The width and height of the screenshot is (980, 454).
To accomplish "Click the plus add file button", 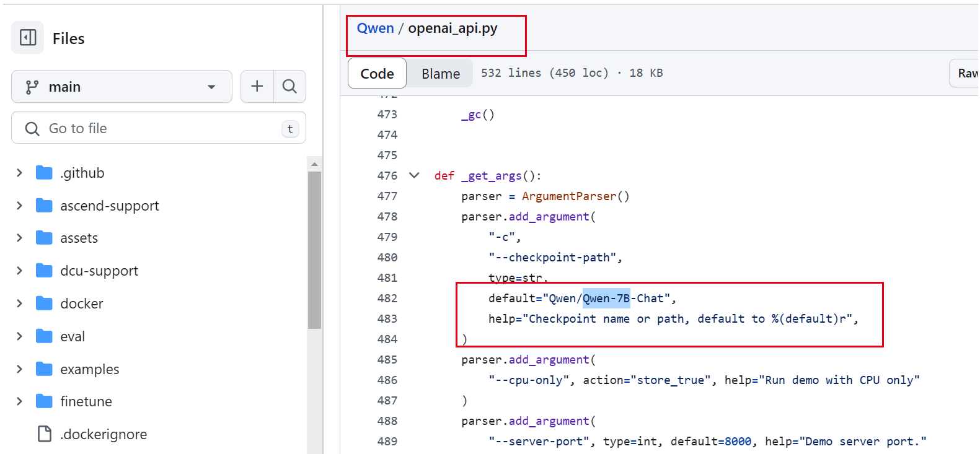I will coord(257,87).
